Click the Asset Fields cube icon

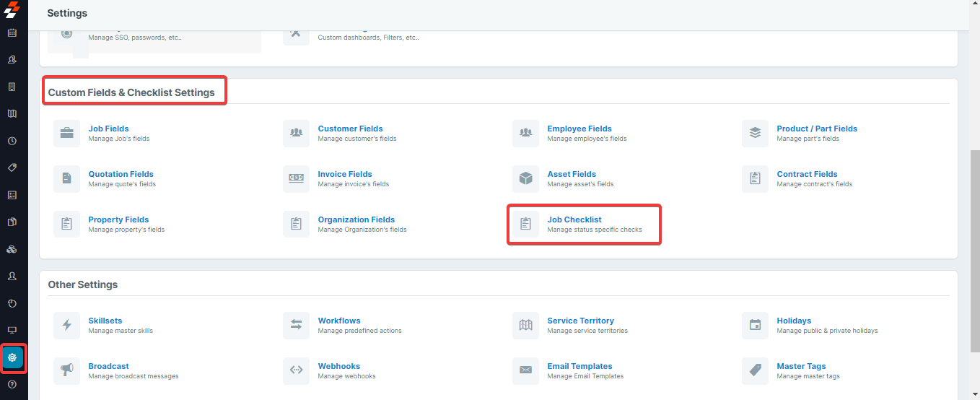pyautogui.click(x=525, y=179)
